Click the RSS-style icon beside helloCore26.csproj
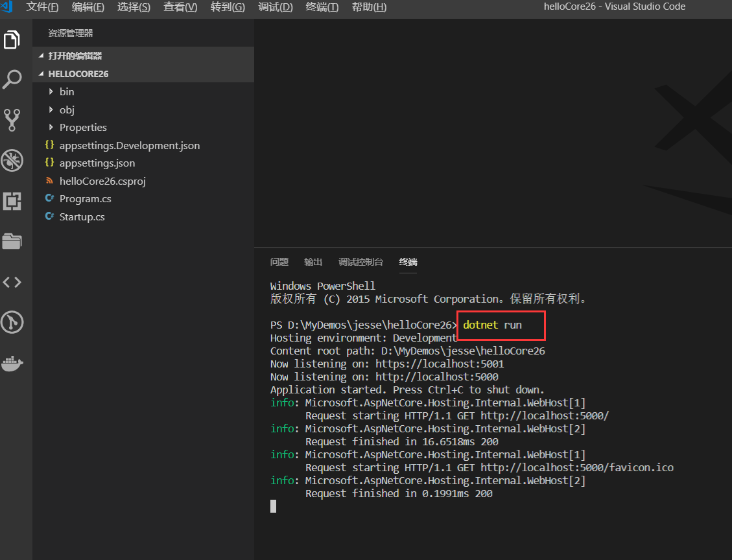 [49, 180]
